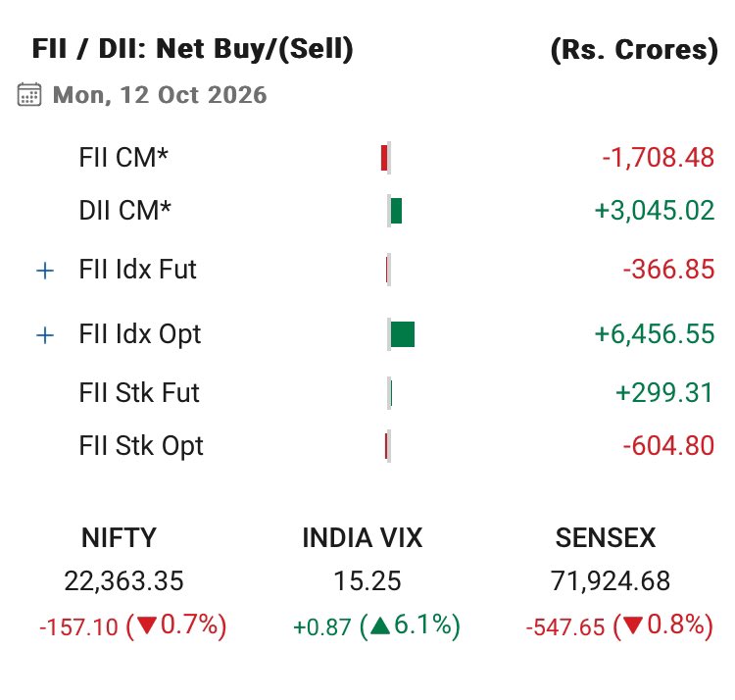This screenshot has width=735, height=700.
Task: Click the red FII CM bar
Action: click(x=384, y=158)
